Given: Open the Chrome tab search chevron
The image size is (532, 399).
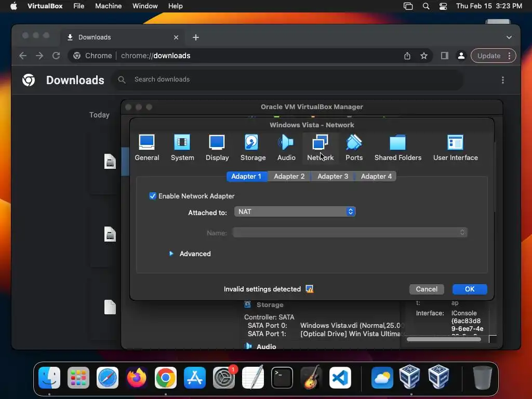Looking at the screenshot, I should 509,37.
